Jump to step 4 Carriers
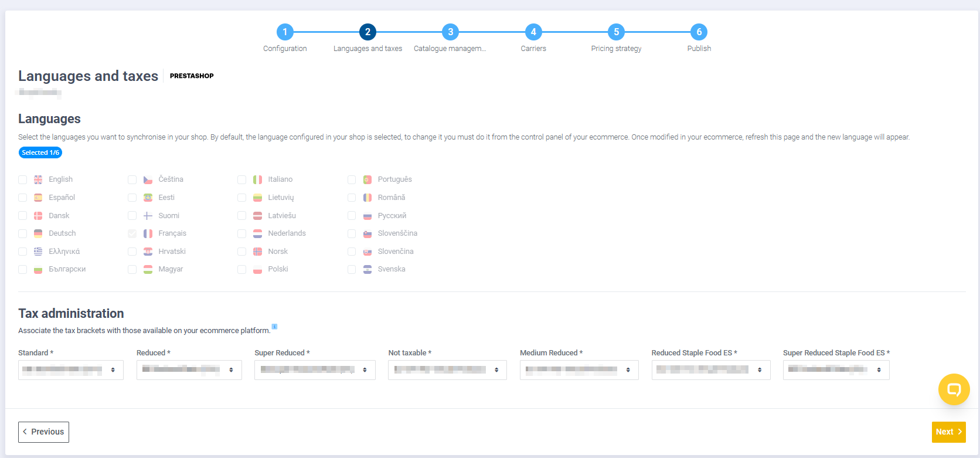Viewport: 980px width, 458px height. pos(533,32)
